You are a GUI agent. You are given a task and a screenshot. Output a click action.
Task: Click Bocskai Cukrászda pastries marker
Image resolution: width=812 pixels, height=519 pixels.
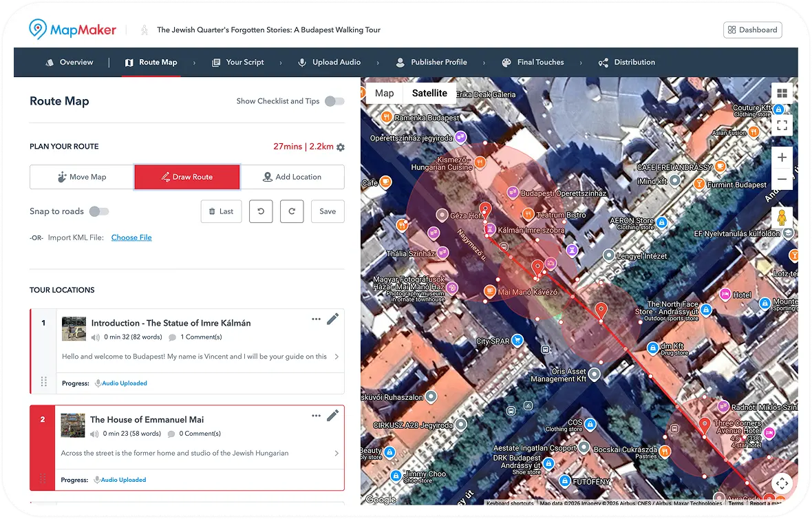pos(665,451)
